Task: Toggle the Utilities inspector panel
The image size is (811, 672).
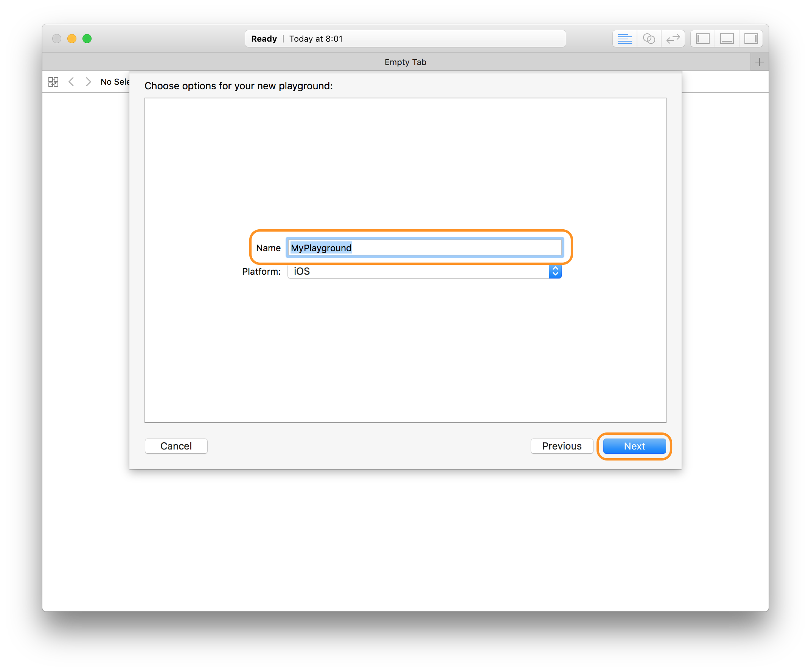Action: click(x=751, y=39)
